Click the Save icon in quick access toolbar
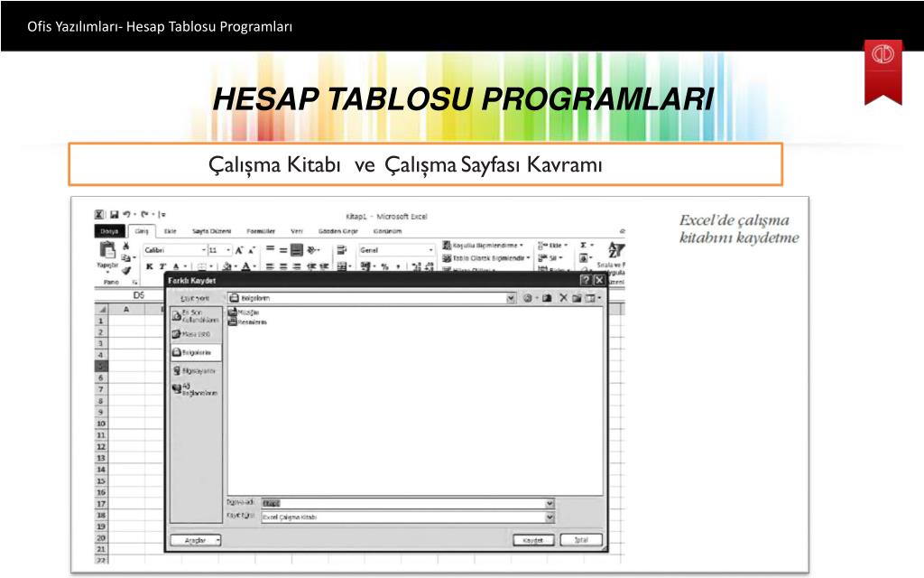The height and width of the screenshot is (578, 924). click(x=114, y=215)
